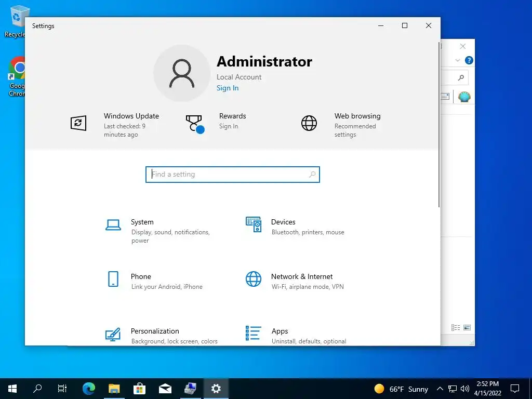Click the System category title
The height and width of the screenshot is (399, 532).
click(142, 222)
